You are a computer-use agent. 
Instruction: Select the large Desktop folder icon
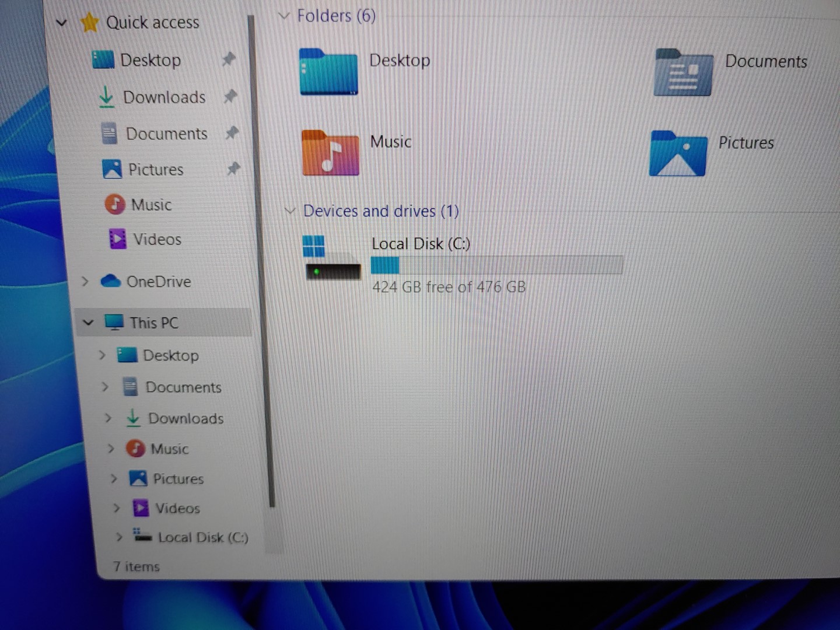pos(328,72)
